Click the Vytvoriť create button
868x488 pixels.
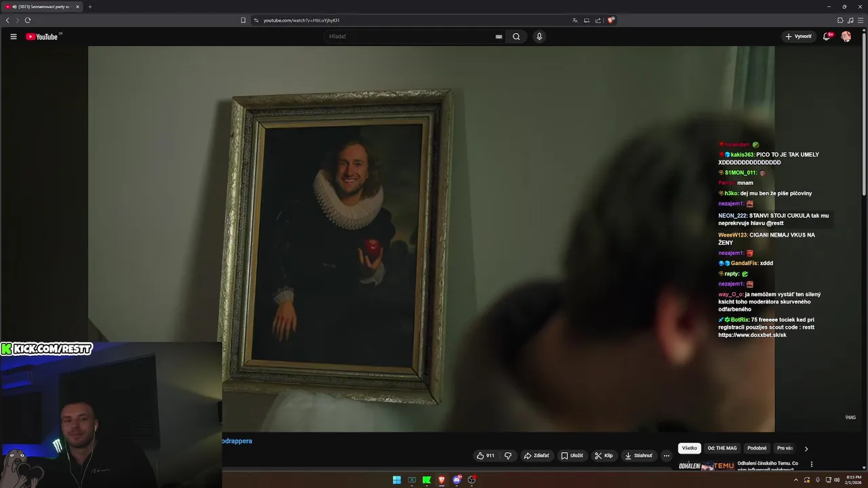coord(798,37)
